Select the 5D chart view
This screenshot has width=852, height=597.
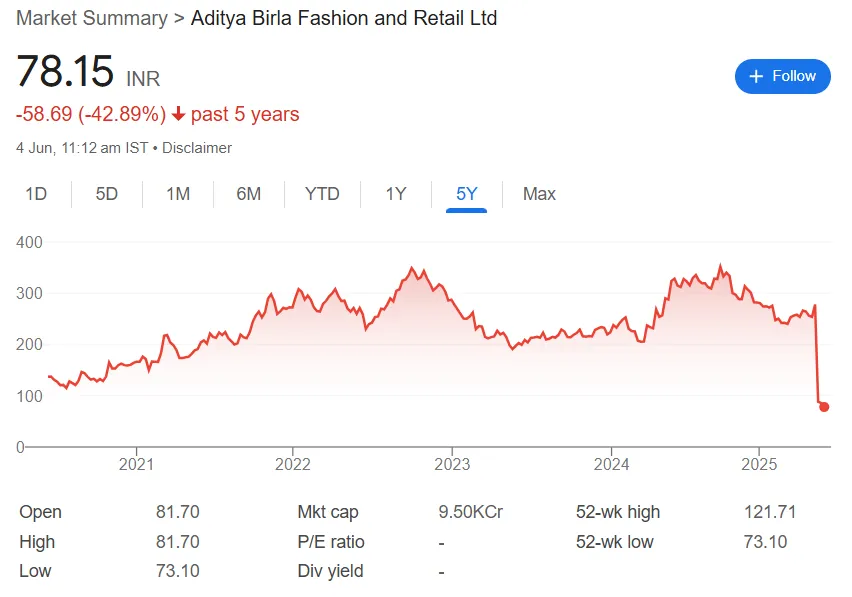coord(106,194)
